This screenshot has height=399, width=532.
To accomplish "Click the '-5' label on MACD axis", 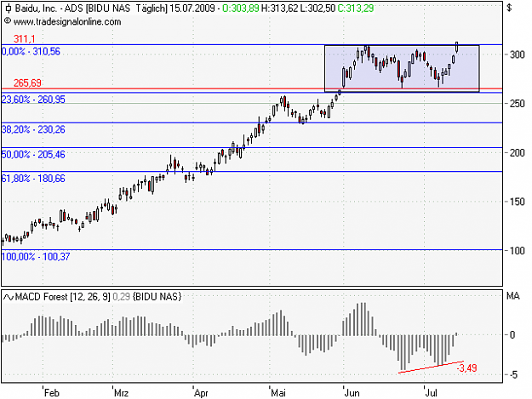I will pyautogui.click(x=512, y=374).
